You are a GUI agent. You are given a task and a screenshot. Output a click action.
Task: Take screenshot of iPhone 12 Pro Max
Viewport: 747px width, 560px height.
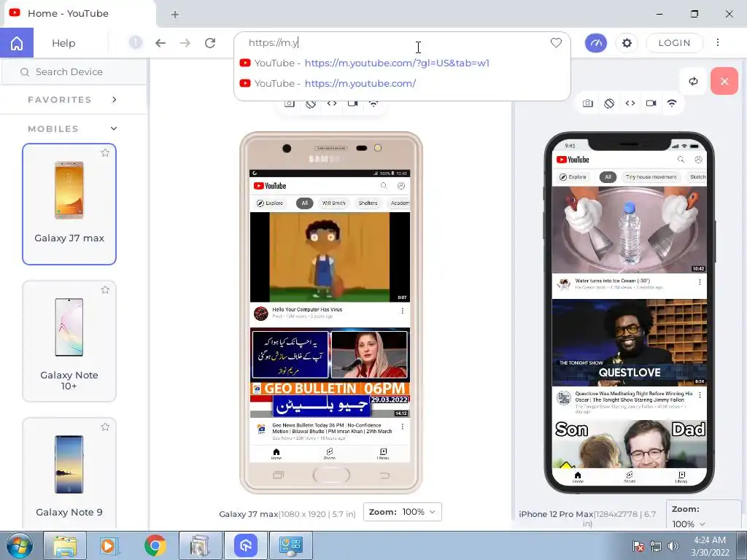(x=588, y=104)
